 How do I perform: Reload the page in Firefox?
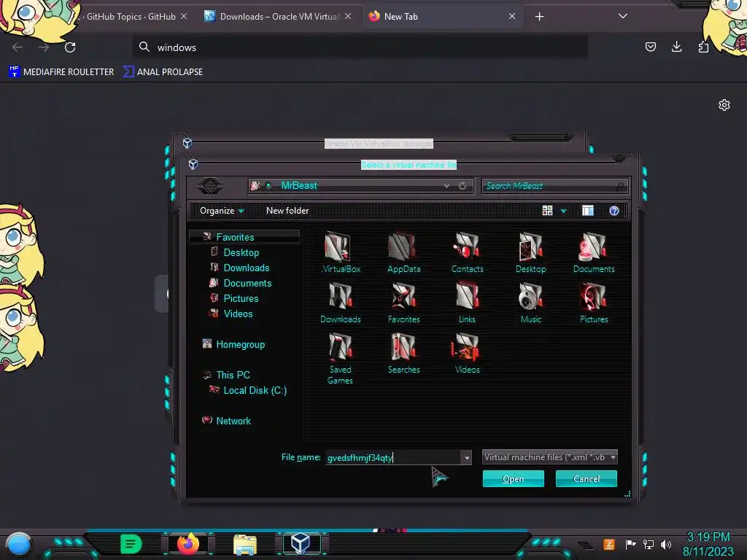(x=70, y=47)
